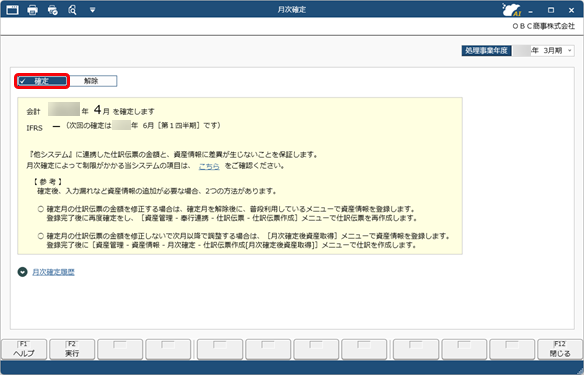This screenshot has height=375, width=584.
Task: Click the 4月 を確定します text
Action: click(x=124, y=110)
